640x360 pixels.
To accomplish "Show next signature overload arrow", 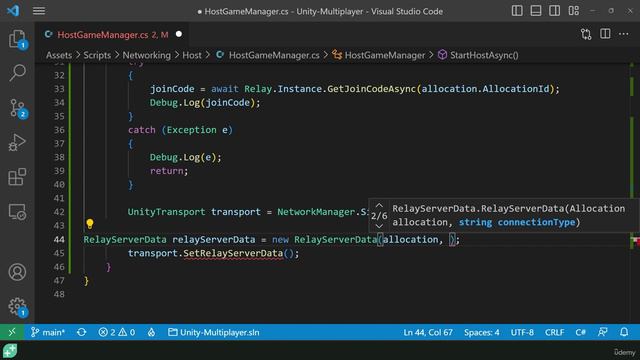I will tap(379, 226).
